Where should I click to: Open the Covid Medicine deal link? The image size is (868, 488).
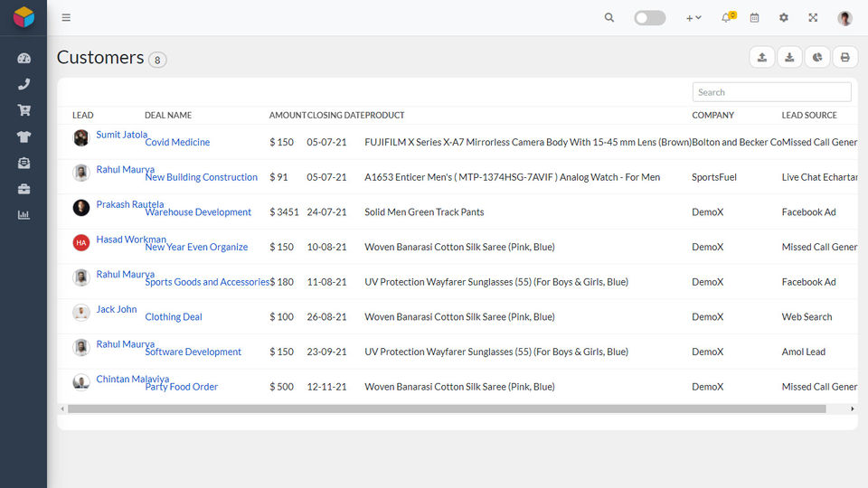[177, 142]
